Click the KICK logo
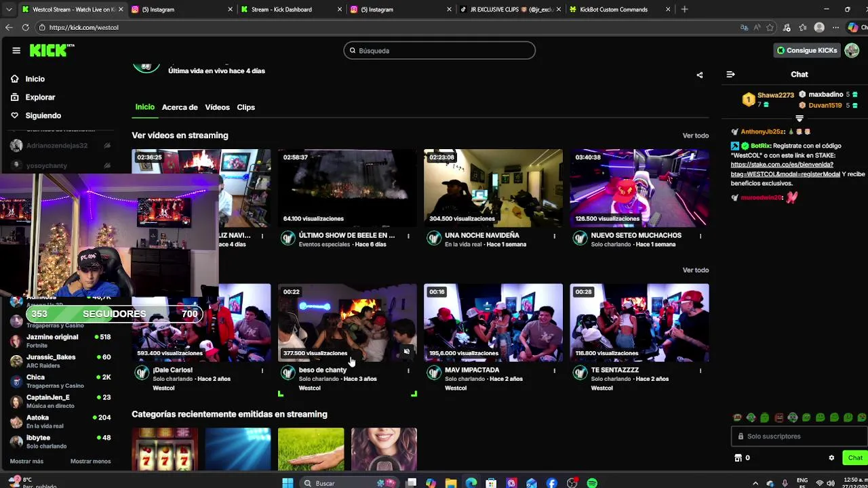This screenshot has width=868, height=488. pos(52,50)
